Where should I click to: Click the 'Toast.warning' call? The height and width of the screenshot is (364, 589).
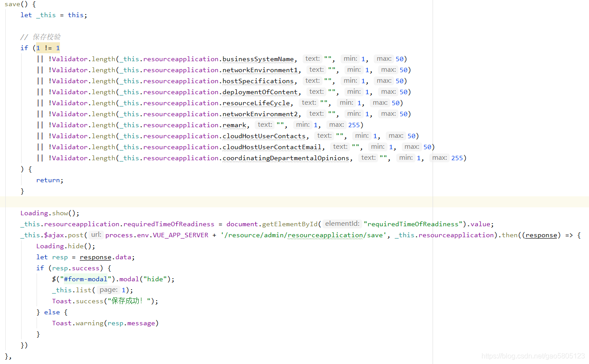coord(77,323)
